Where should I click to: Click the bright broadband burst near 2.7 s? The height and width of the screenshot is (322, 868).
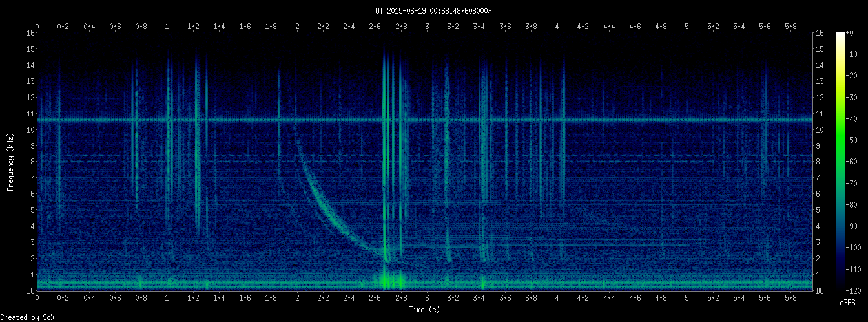(386, 168)
